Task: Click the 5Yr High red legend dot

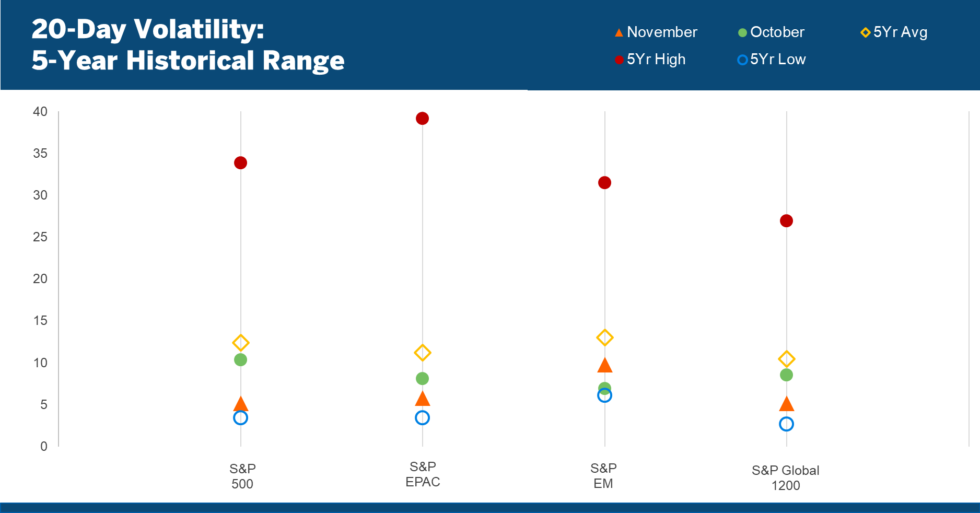Action: click(x=619, y=60)
